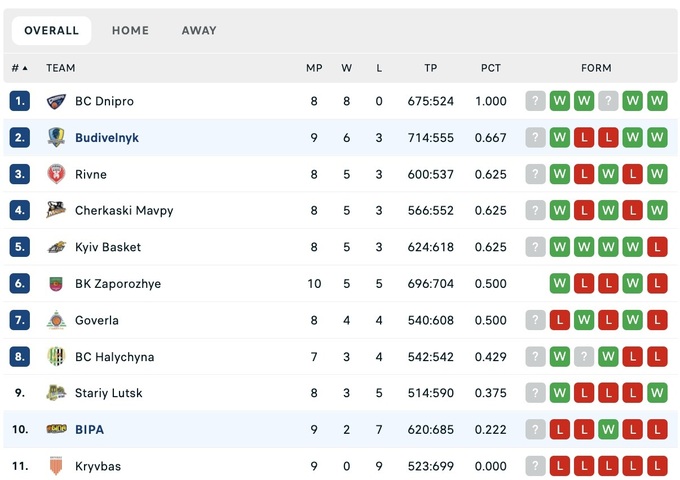Click the Kyiv Basket team logo
This screenshot has height=480, width=680.
56,247
